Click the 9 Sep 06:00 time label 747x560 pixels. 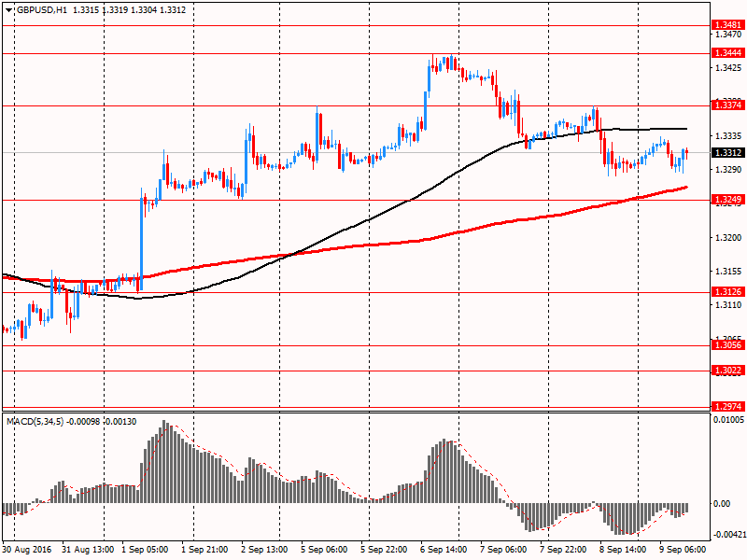click(x=683, y=550)
